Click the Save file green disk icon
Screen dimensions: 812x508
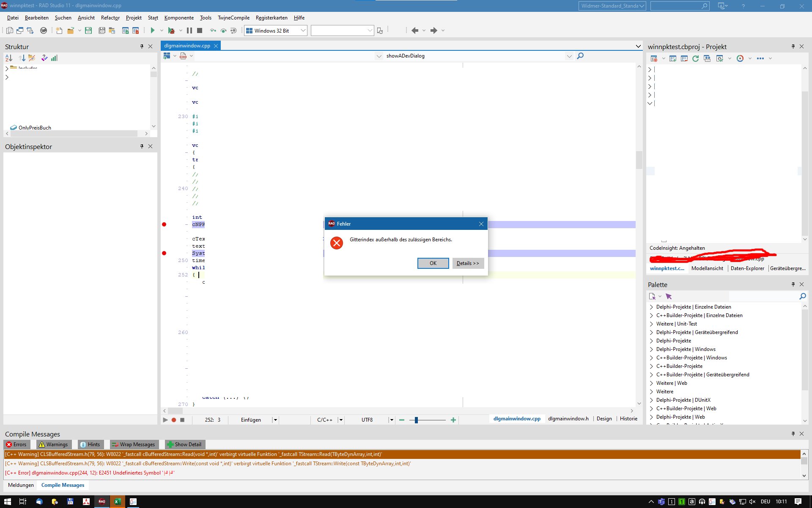(x=88, y=30)
